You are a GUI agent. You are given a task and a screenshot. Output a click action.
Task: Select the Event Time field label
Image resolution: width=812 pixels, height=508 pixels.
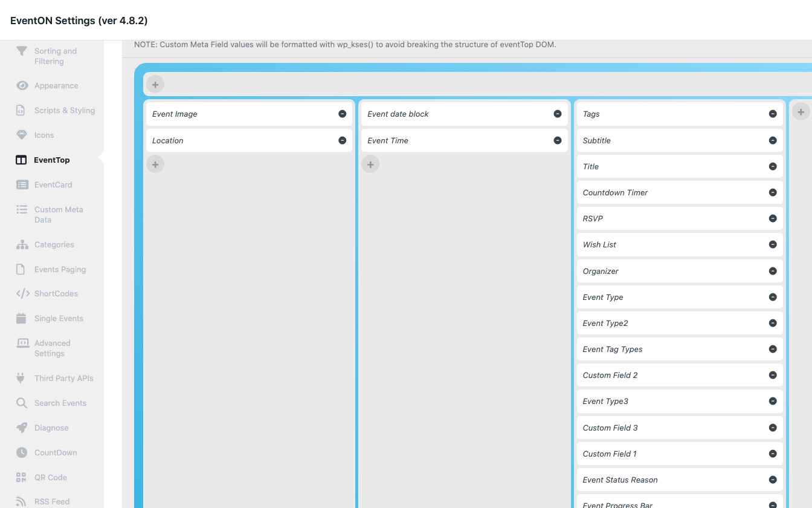click(x=388, y=140)
